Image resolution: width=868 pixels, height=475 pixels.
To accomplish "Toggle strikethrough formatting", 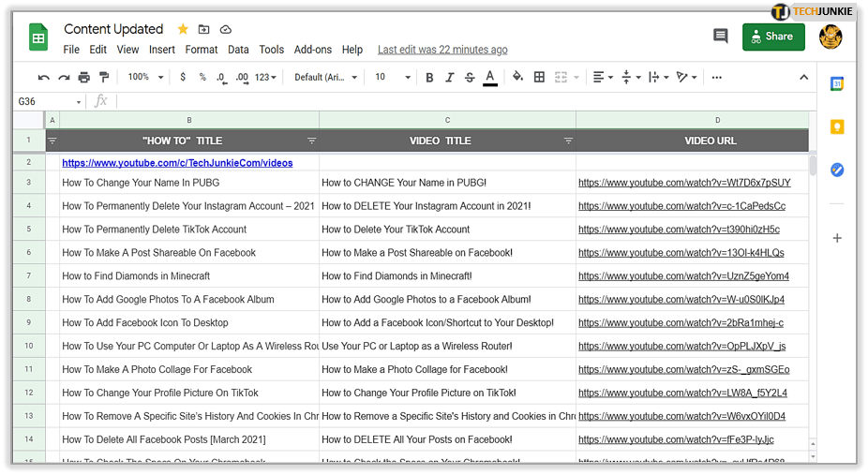I will point(469,78).
